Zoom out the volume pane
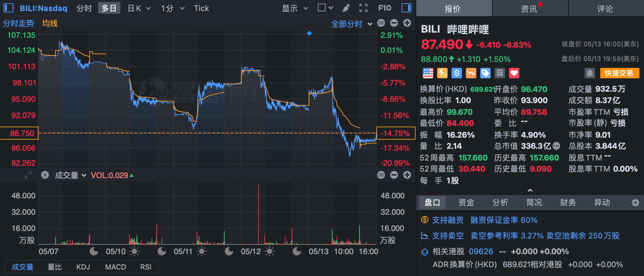This screenshot has height=276, width=644. (x=394, y=175)
